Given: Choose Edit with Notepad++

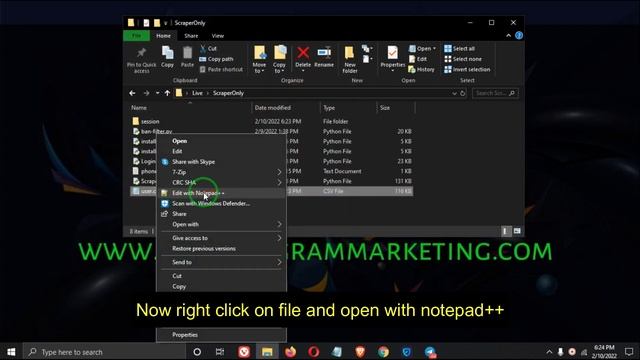Looking at the screenshot, I should coord(221,193).
